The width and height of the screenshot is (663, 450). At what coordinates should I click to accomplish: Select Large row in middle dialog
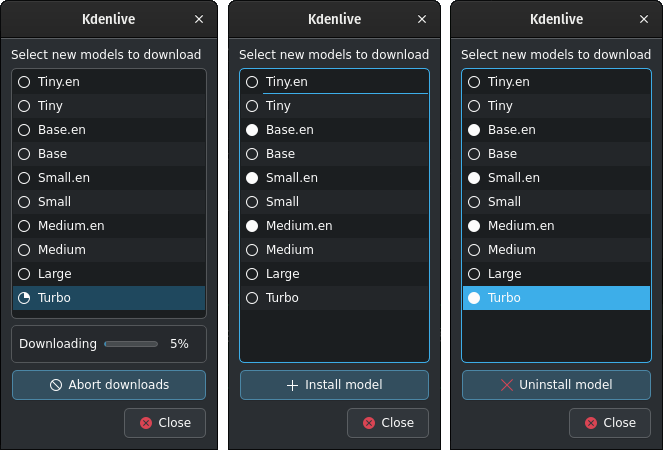[x=334, y=274]
